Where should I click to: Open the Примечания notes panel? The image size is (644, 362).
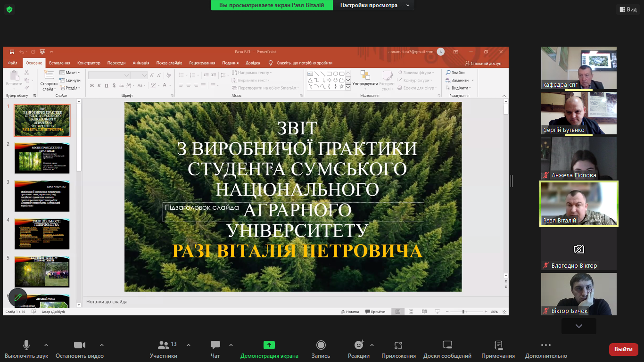tap(498, 348)
